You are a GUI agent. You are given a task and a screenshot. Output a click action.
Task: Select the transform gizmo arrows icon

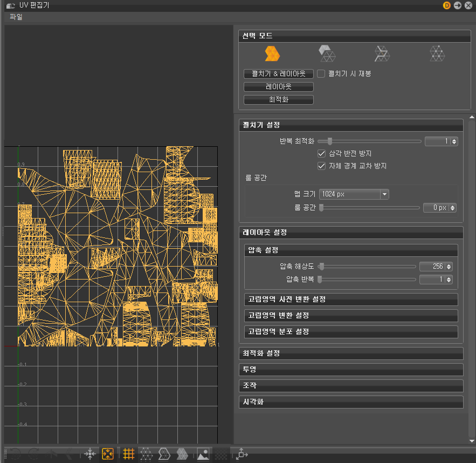tap(242, 454)
